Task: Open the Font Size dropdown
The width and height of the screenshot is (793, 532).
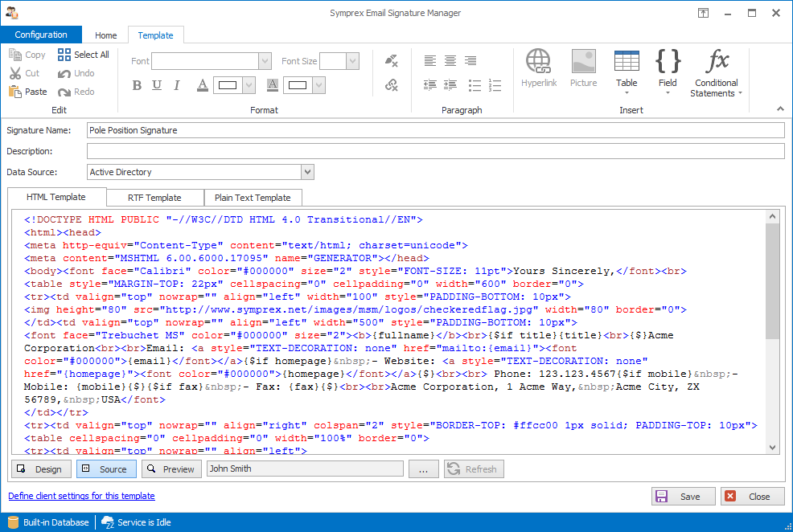Action: [352, 61]
